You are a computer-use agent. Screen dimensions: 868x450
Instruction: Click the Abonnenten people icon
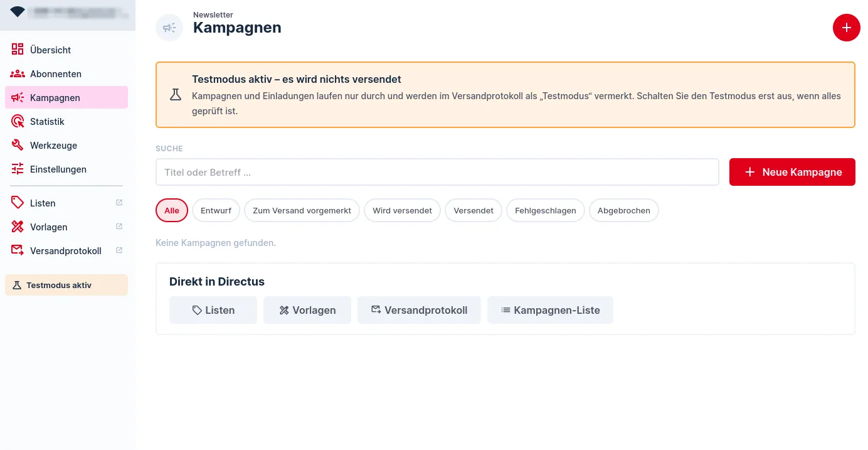pyautogui.click(x=18, y=73)
